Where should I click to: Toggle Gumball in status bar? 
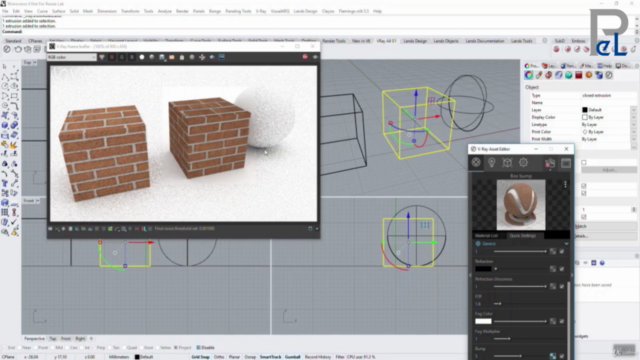[292, 357]
